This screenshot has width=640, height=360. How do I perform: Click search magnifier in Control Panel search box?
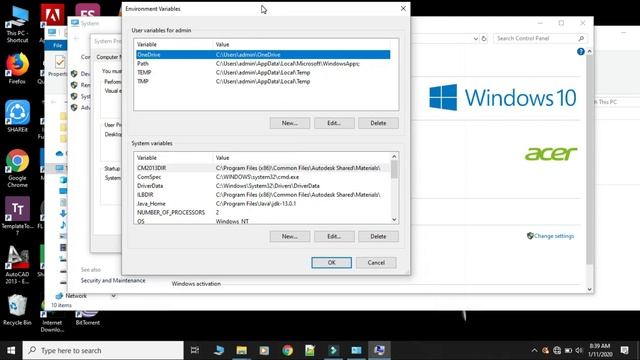581,38
